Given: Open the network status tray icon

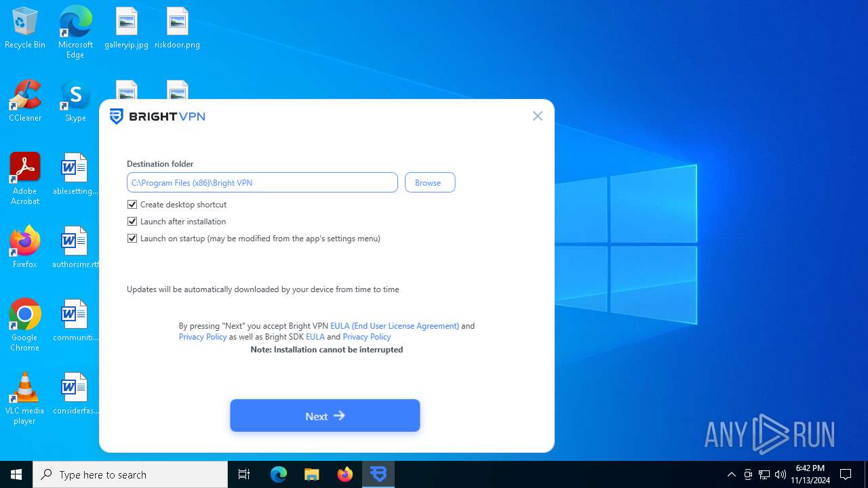Looking at the screenshot, I should click(764, 474).
